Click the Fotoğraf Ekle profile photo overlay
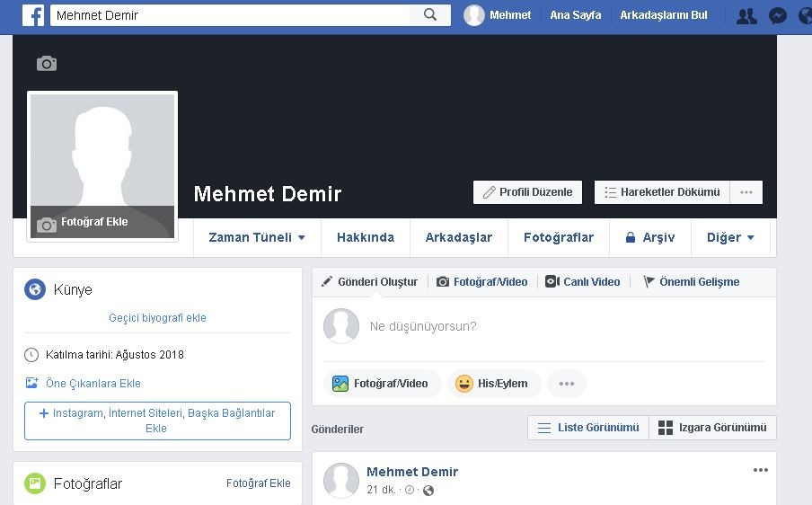 click(102, 222)
